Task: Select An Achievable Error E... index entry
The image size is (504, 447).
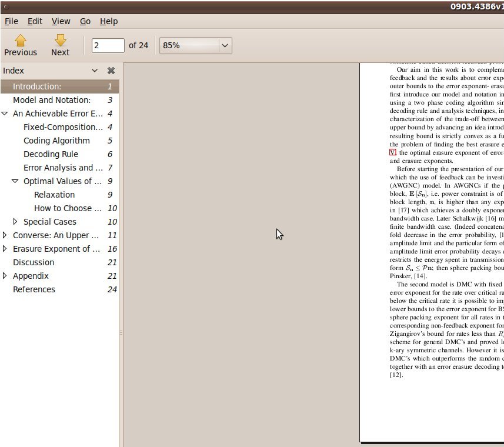Action: point(60,114)
